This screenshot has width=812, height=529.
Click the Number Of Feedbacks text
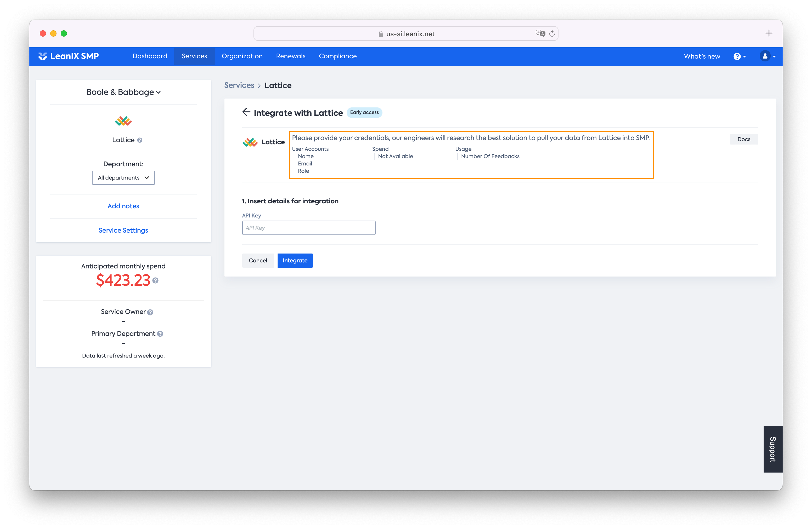click(490, 157)
